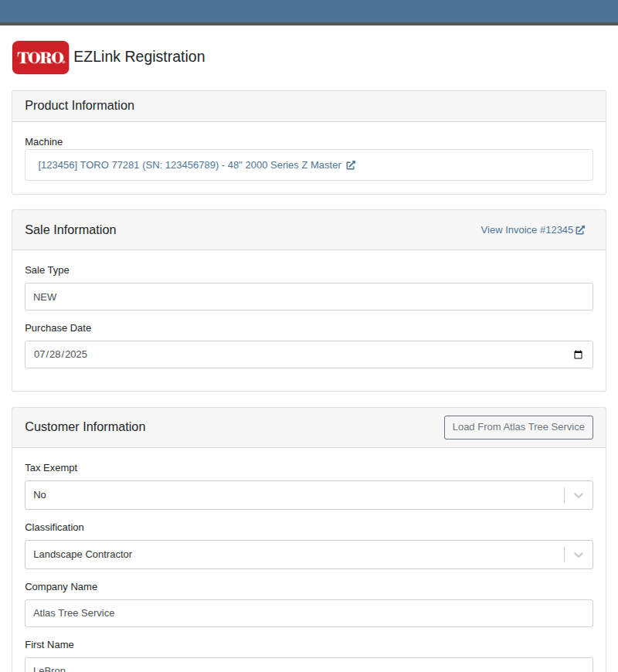Image resolution: width=618 pixels, height=672 pixels.
Task: Click the Classification label
Action: [54, 527]
